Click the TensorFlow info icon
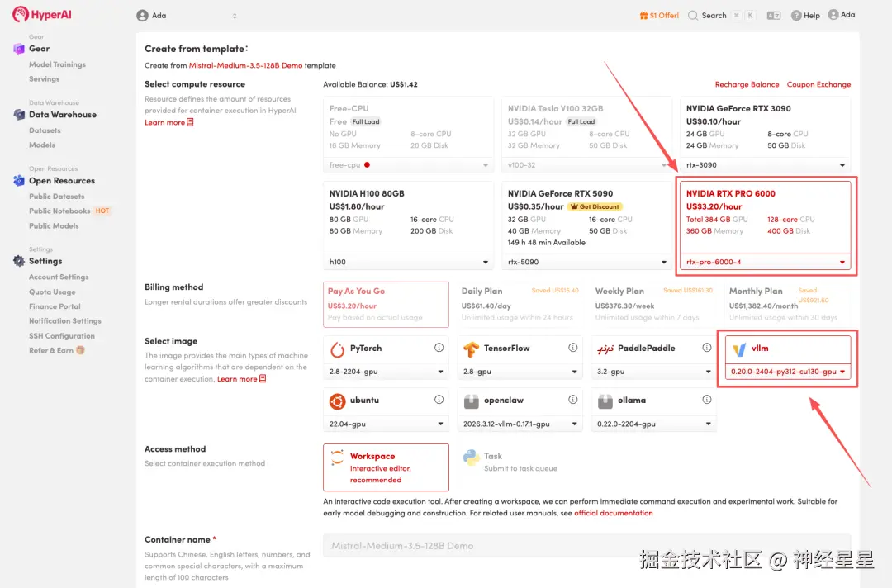This screenshot has height=588, width=892. [573, 348]
